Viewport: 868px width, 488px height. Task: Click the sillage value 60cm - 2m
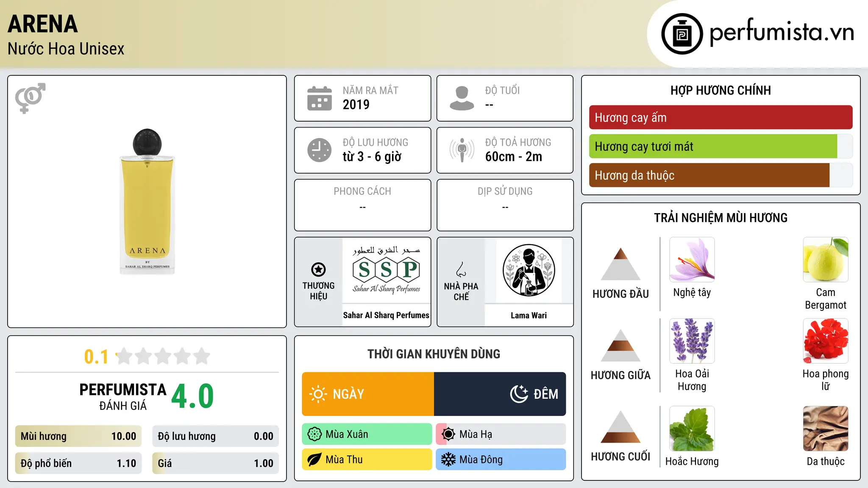click(514, 157)
